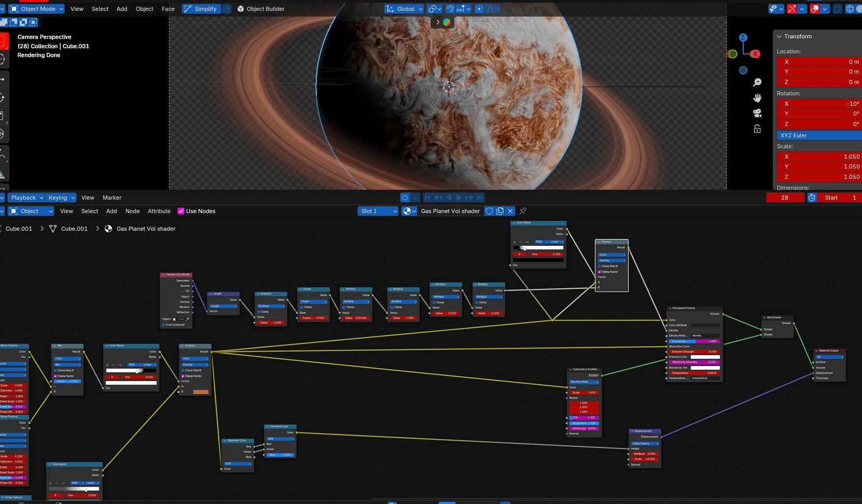Image resolution: width=862 pixels, height=504 pixels.
Task: Click the blue Z axis gizmo ball
Action: pyautogui.click(x=743, y=38)
